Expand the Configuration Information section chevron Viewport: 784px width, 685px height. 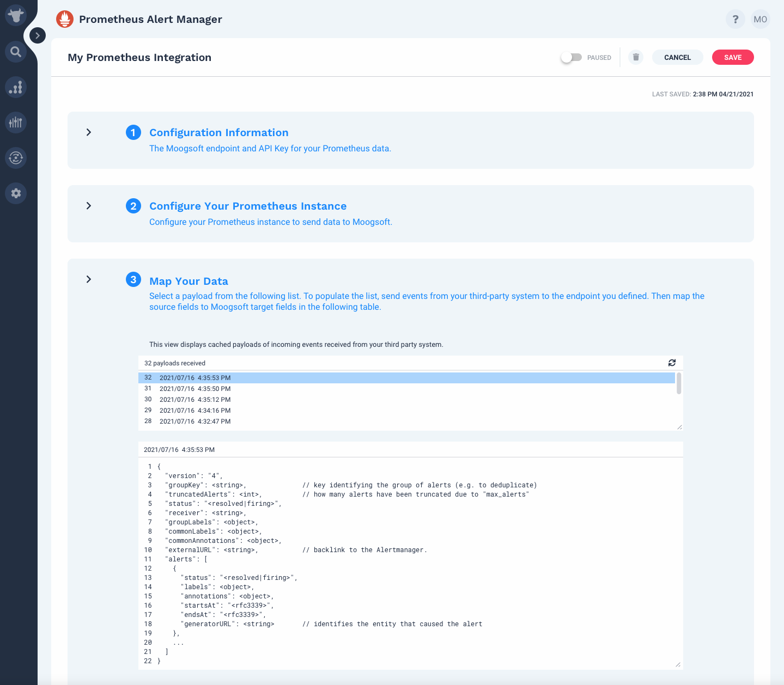click(89, 132)
